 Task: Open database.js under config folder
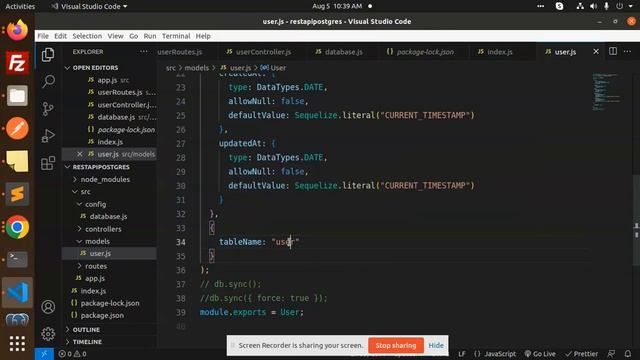coord(109,216)
